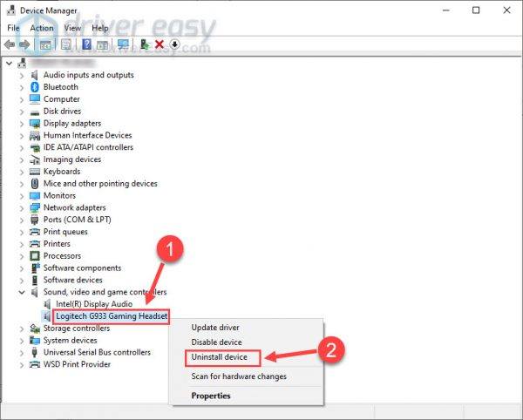Image resolution: width=523 pixels, height=420 pixels.
Task: Click the Processors category icon
Action: pos(35,256)
